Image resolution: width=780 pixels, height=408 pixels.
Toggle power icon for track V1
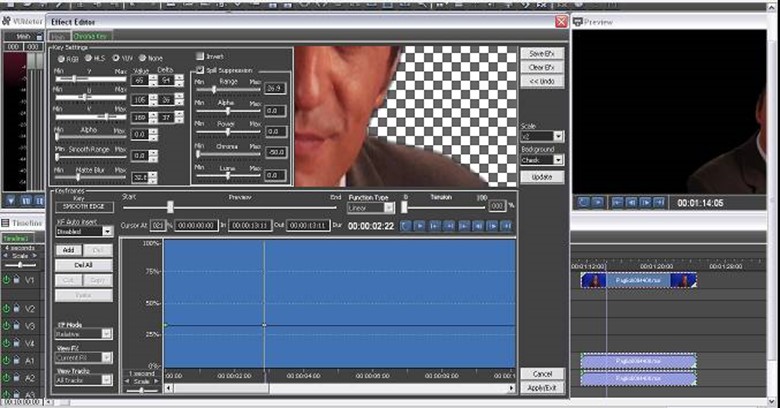click(6, 280)
